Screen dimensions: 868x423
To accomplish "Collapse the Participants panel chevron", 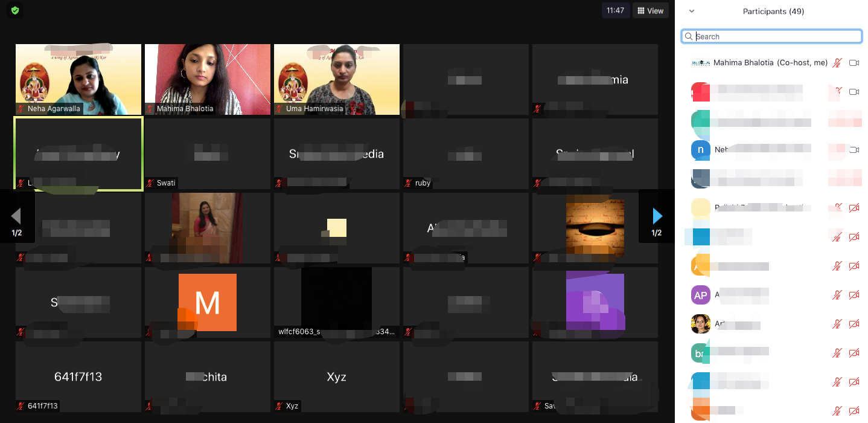I will coord(692,11).
